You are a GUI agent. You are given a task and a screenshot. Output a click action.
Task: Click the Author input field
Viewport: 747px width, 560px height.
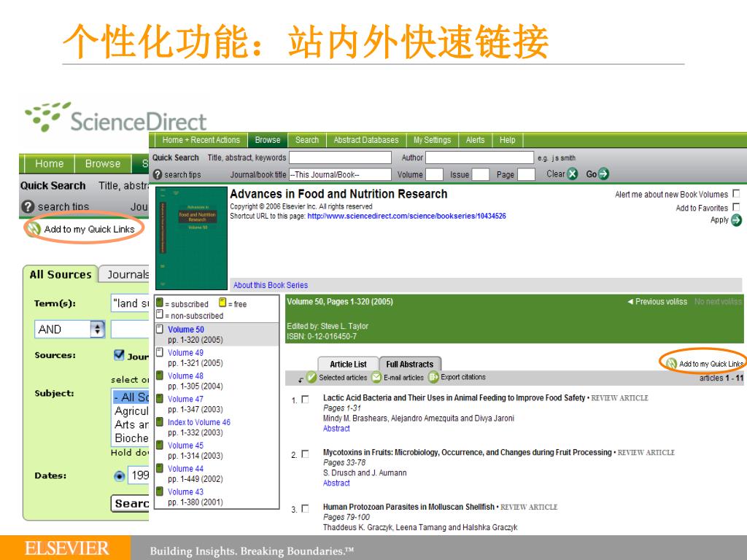coord(480,157)
